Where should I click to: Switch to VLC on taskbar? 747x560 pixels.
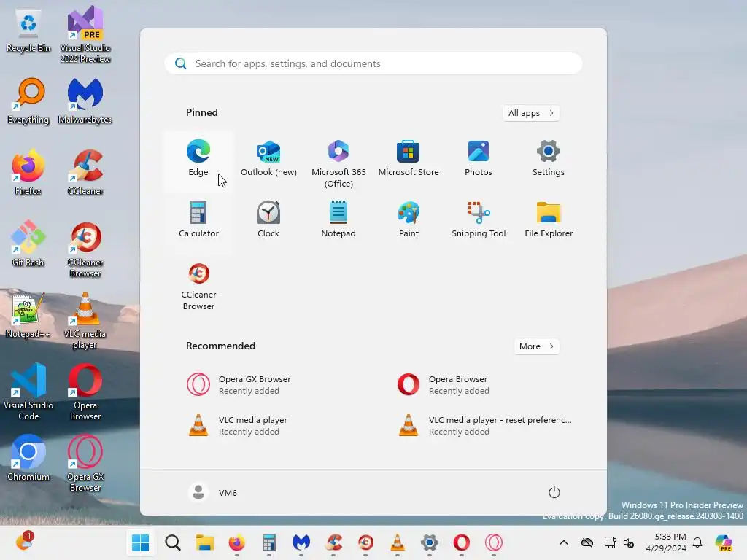tap(398, 542)
